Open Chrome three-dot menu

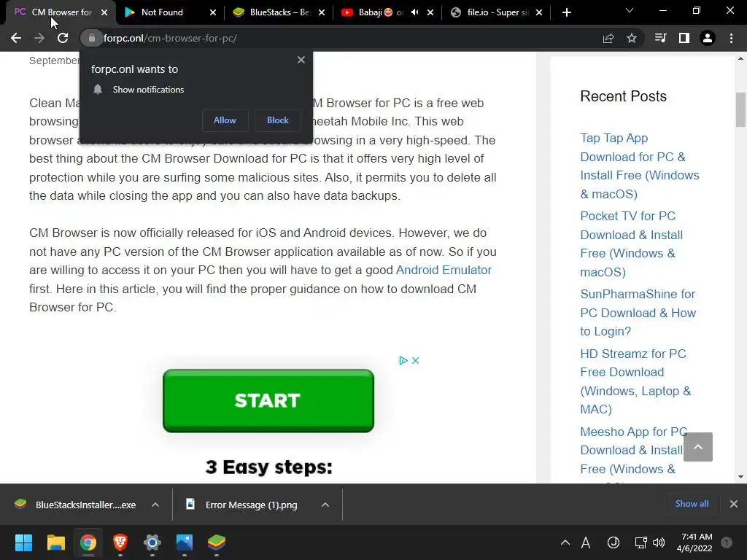731,38
